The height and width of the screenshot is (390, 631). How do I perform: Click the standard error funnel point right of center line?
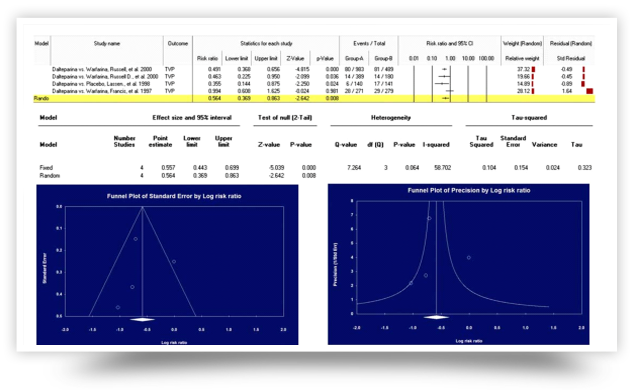click(x=174, y=262)
